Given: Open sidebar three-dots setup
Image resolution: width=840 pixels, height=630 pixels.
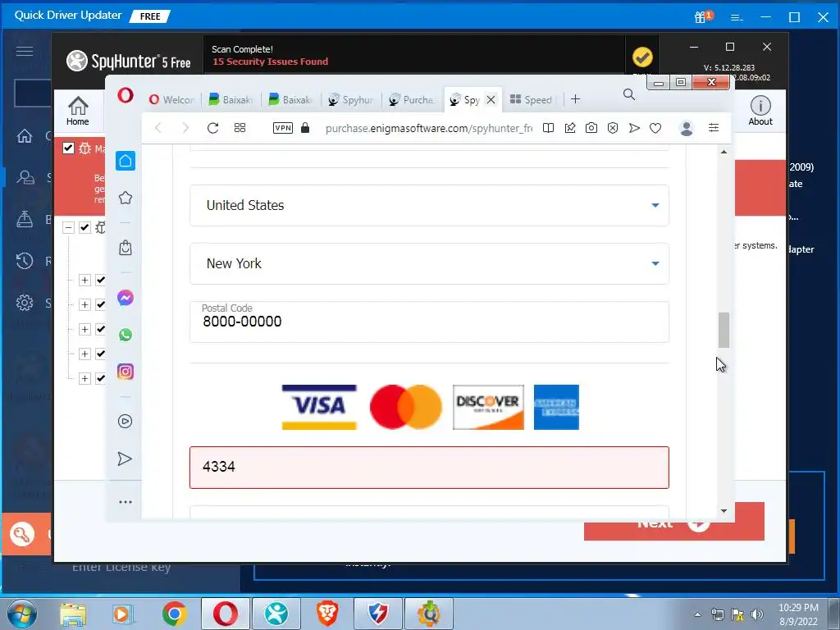Looking at the screenshot, I should click(126, 502).
